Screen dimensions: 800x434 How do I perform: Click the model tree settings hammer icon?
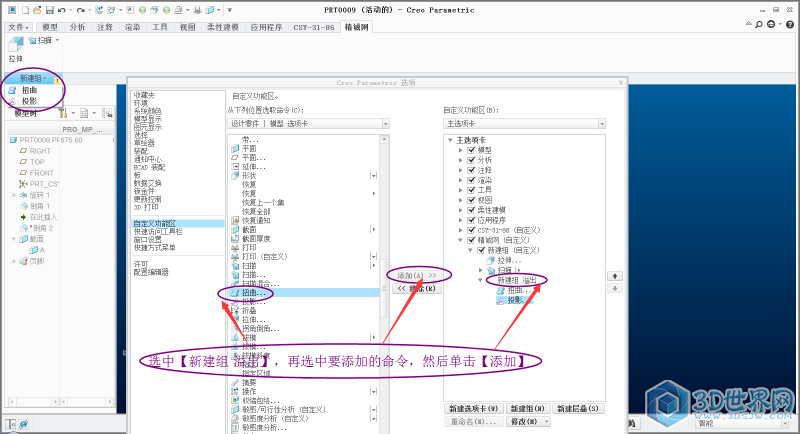click(x=63, y=113)
